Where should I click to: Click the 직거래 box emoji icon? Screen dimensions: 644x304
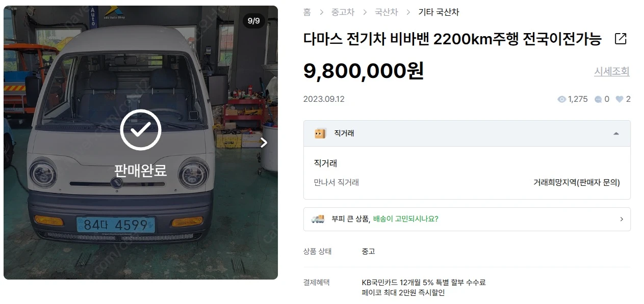320,133
